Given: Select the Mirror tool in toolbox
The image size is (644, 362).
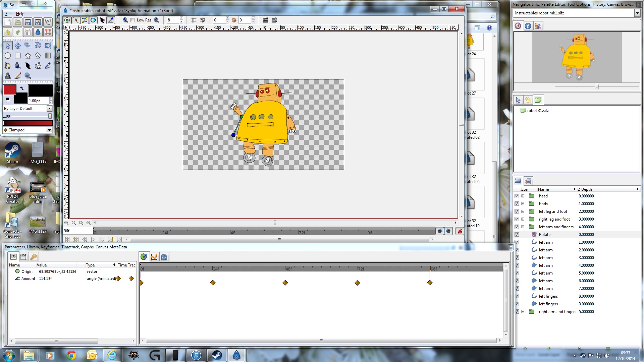Looking at the screenshot, I should coord(48,46).
